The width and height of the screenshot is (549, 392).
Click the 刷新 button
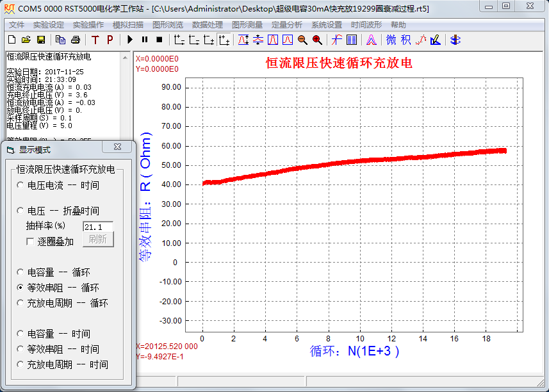tap(98, 239)
